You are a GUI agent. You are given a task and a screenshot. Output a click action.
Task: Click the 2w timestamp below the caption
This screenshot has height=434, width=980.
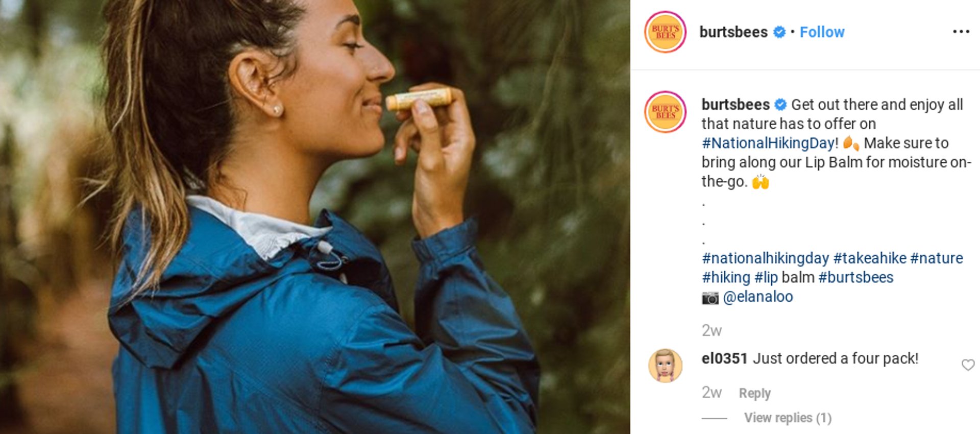point(712,330)
